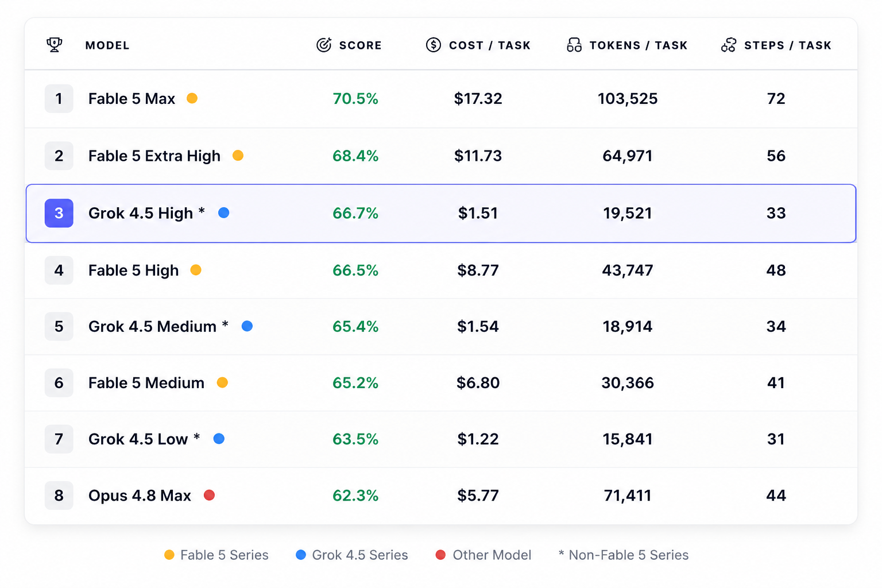Viewport: 882px width, 588px height.
Task: Click the $6.80 cost value
Action: point(478,383)
